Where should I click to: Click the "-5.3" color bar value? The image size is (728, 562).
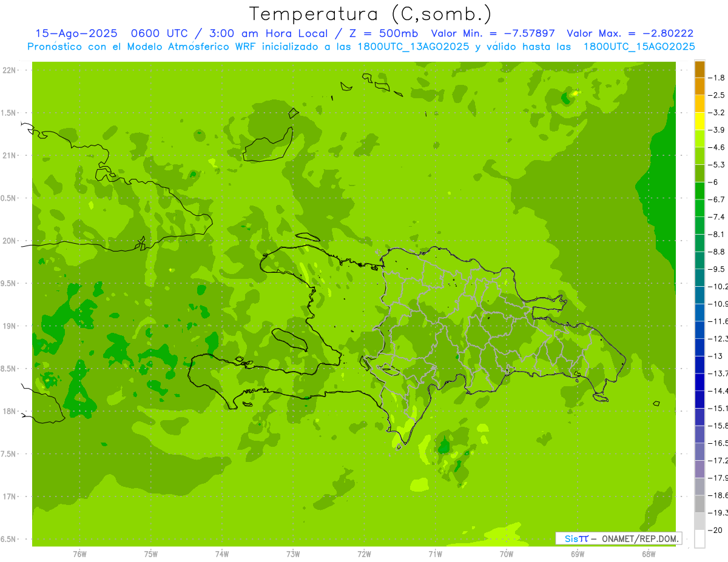(x=718, y=165)
